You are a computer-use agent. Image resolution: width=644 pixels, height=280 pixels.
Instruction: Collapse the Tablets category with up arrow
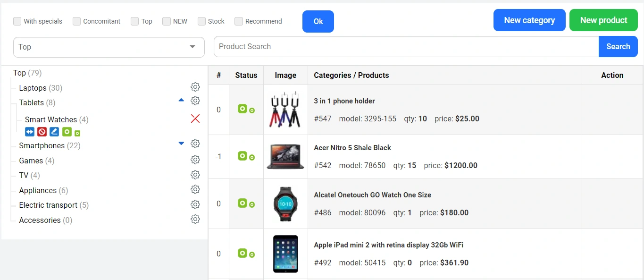(181, 100)
